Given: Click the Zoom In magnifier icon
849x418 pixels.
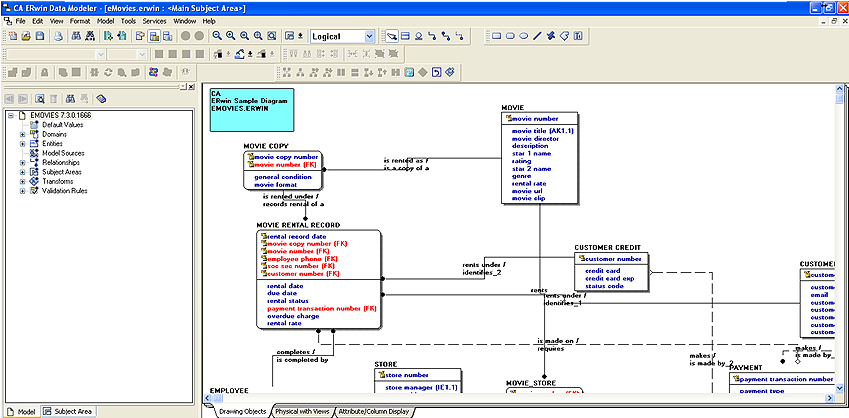Looking at the screenshot, I should pyautogui.click(x=231, y=36).
